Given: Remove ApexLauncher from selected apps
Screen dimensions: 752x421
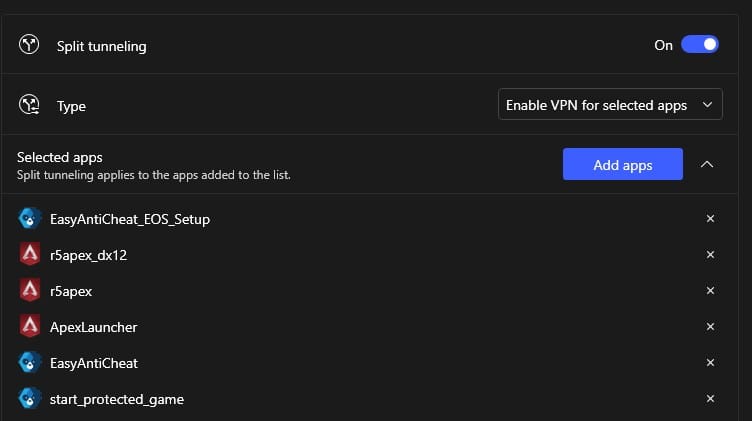Looking at the screenshot, I should click(710, 327).
